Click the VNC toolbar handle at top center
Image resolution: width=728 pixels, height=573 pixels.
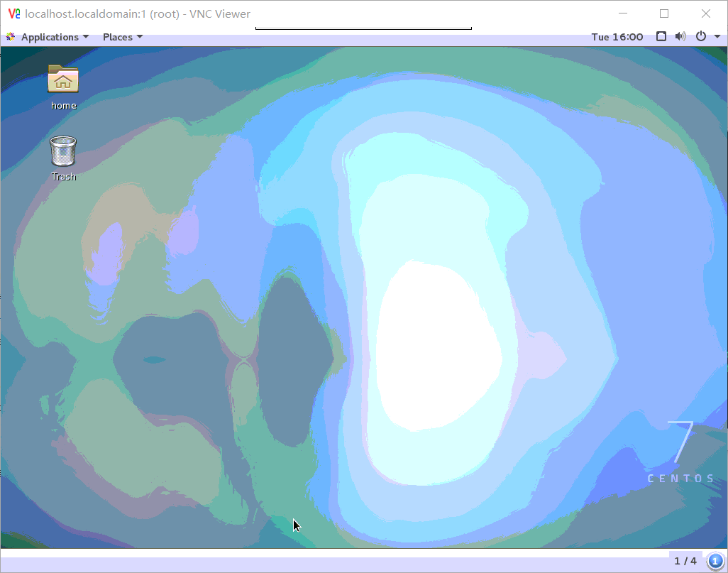click(363, 28)
